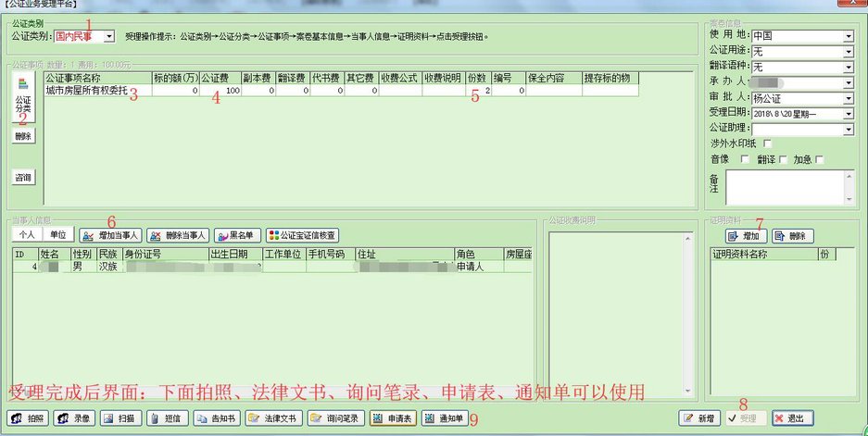Tick the 音像 checkbox
This screenshot has width=868, height=436.
745,160
